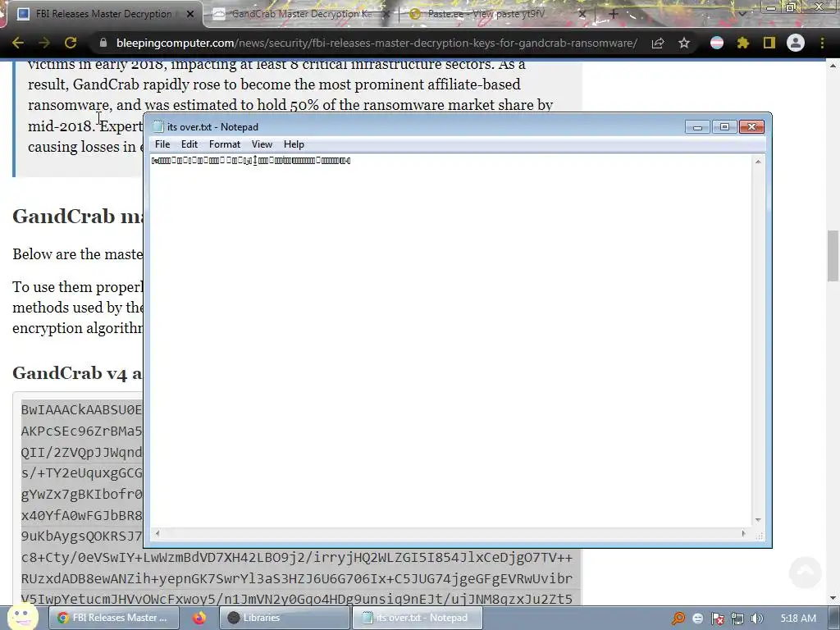Click the gray round tray icon
The width and height of the screenshot is (840, 630).
point(697,619)
